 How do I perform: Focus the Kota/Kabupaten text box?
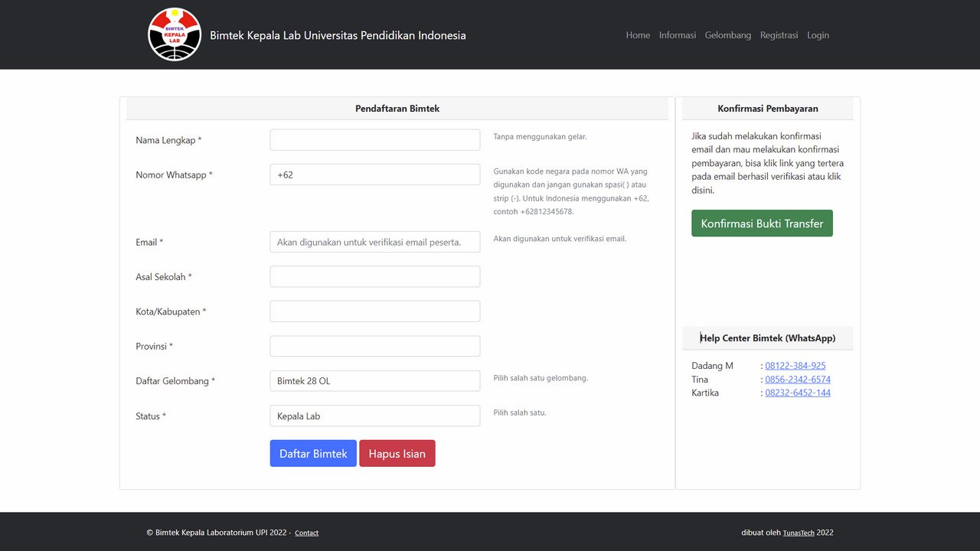[x=374, y=311]
